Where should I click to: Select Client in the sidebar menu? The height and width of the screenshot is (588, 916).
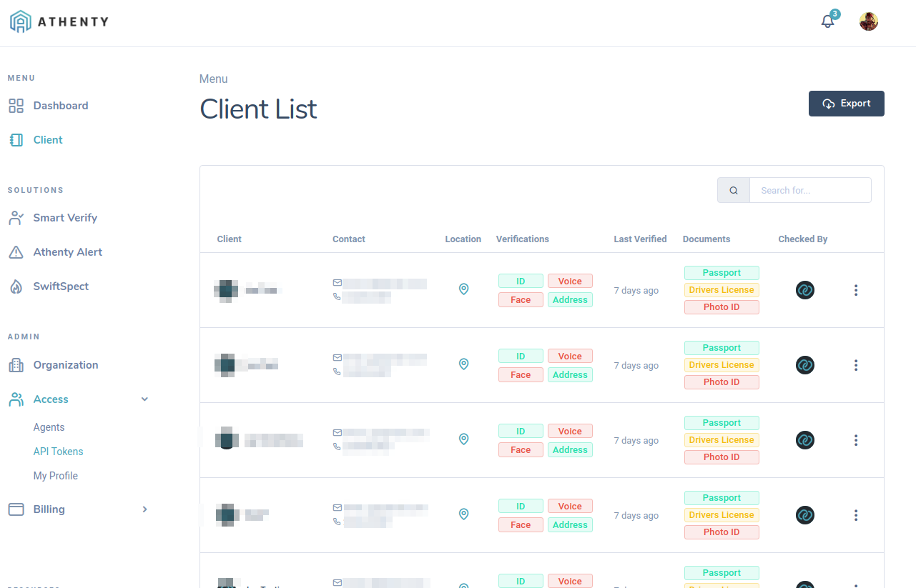click(x=46, y=139)
